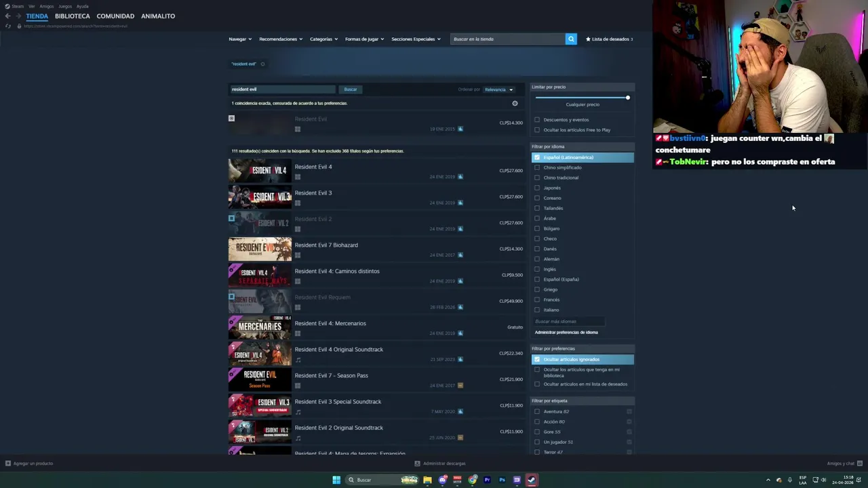The height and width of the screenshot is (488, 868).
Task: Open Lista de deseados
Action: [609, 39]
